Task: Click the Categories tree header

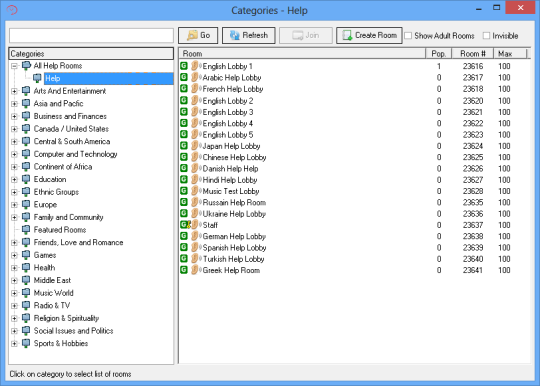Action: pos(91,53)
